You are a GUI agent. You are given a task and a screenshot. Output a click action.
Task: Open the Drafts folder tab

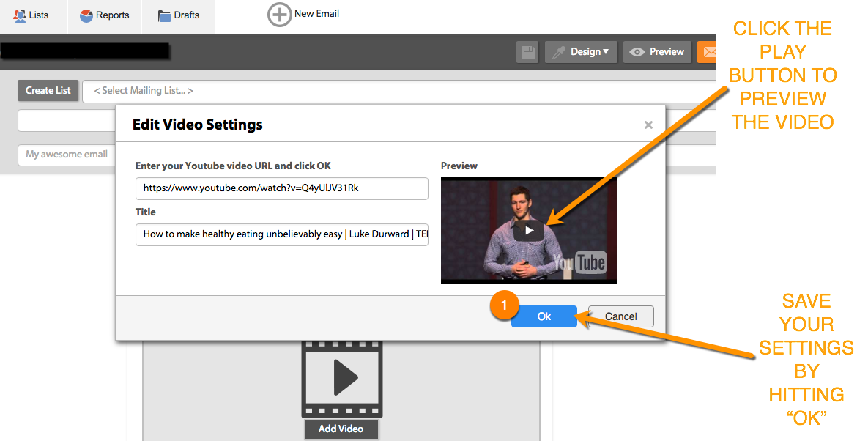[x=179, y=15]
